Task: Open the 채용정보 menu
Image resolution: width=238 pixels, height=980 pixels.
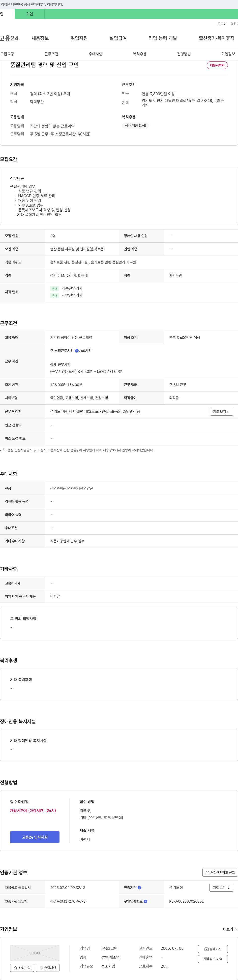Action: [x=40, y=38]
